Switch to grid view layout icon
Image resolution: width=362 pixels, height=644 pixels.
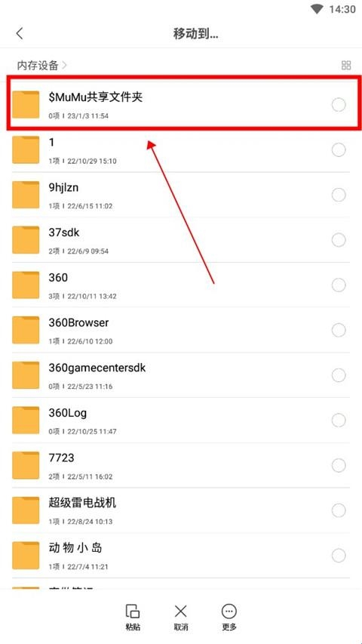(x=346, y=65)
